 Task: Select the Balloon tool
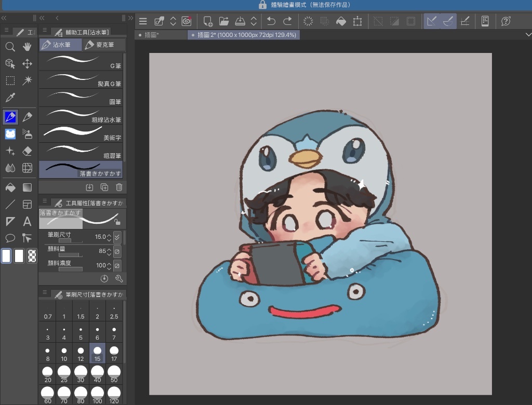tap(10, 238)
